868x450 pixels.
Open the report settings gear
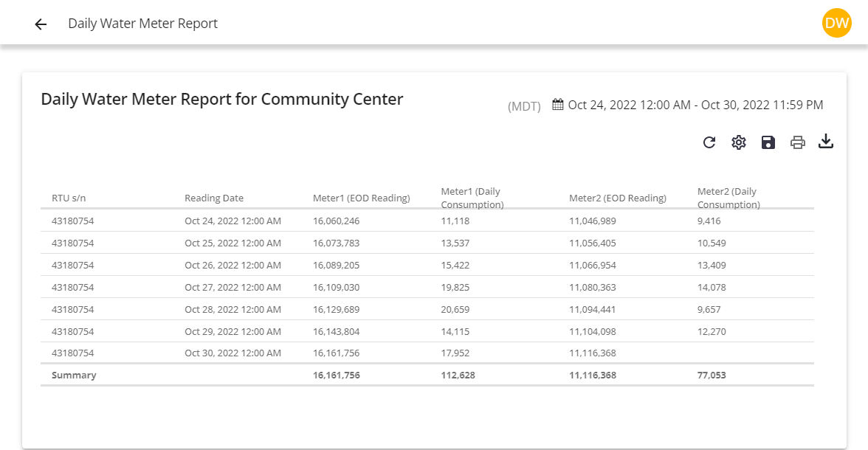[x=738, y=142]
